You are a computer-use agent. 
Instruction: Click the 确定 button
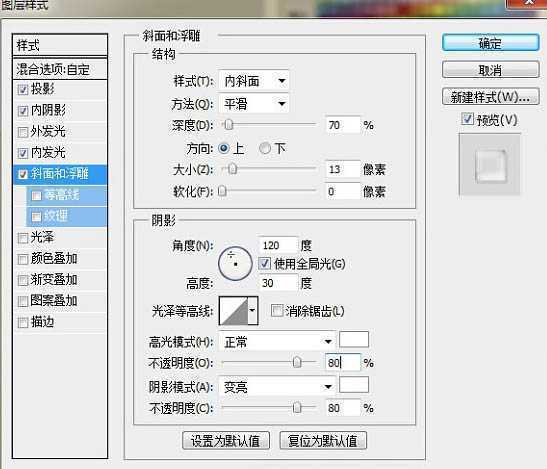pyautogui.click(x=490, y=43)
